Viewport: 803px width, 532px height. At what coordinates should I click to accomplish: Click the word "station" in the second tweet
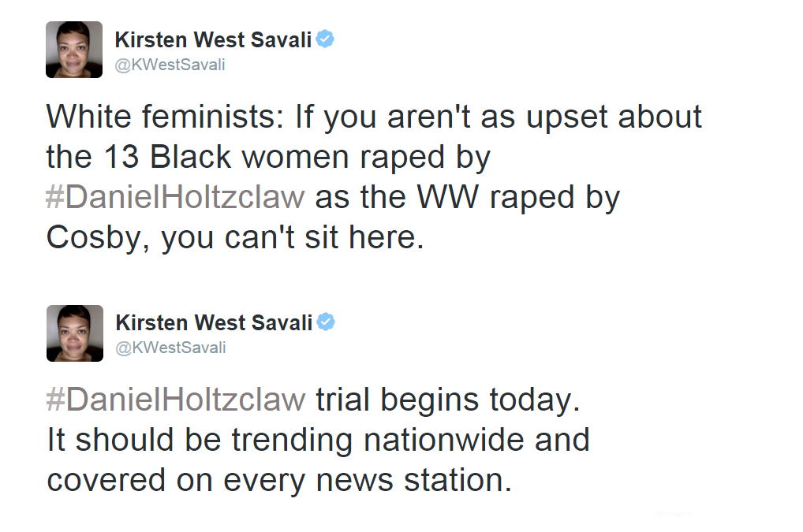454,480
